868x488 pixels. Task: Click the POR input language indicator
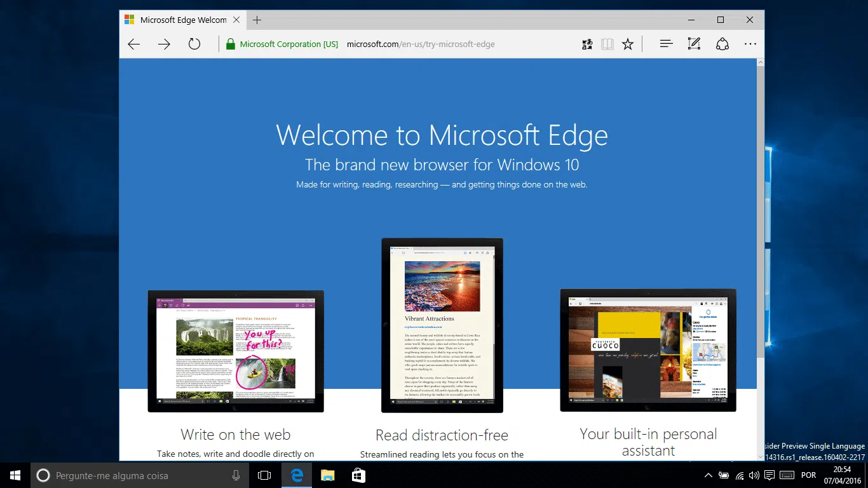[x=808, y=475]
